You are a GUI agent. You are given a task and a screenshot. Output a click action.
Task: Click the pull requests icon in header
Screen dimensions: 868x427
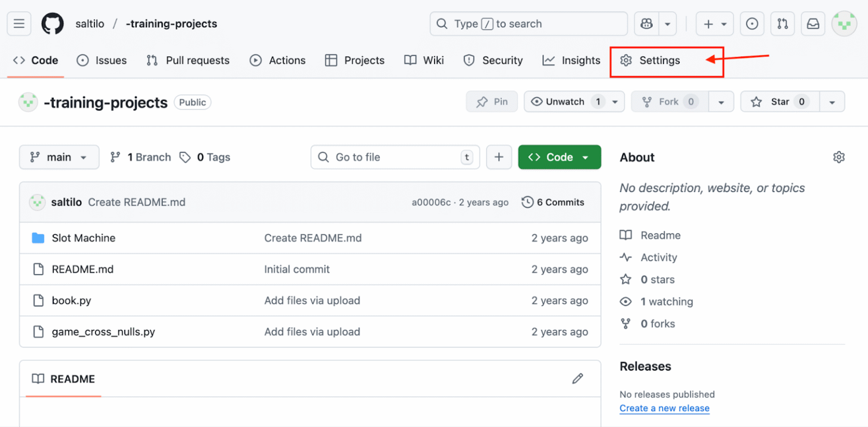(x=782, y=24)
